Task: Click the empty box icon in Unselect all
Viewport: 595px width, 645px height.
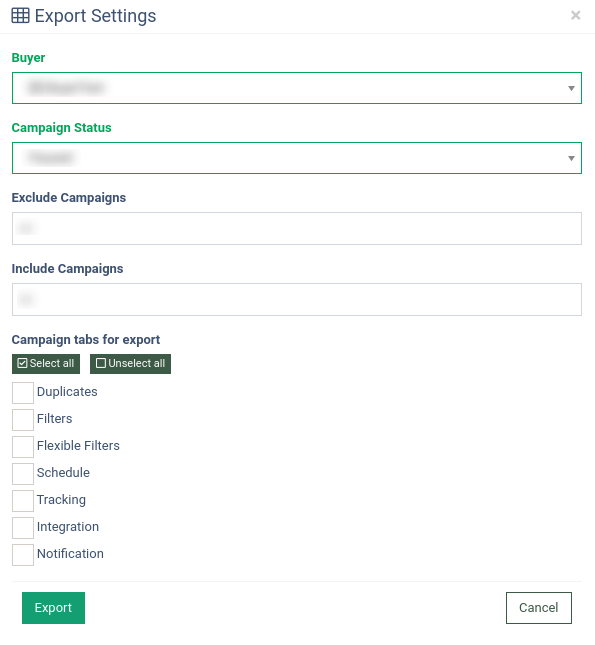Action: (x=101, y=363)
